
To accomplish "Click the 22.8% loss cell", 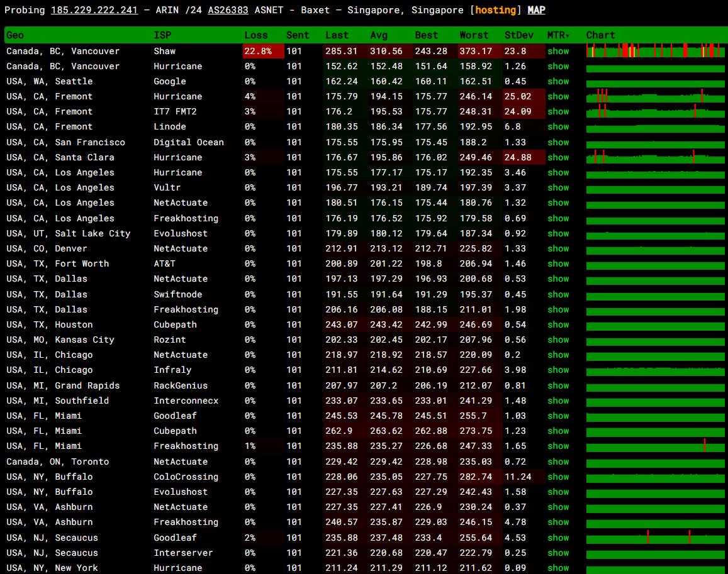I will pyautogui.click(x=263, y=51).
